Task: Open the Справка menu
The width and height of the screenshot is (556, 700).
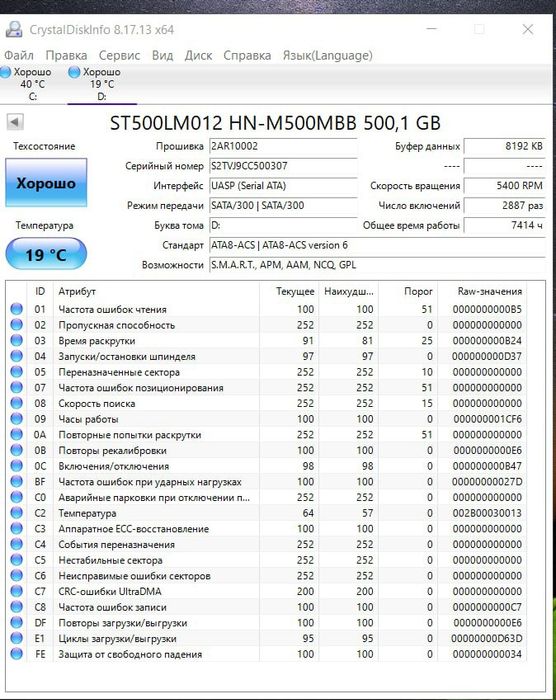Action: [x=247, y=55]
